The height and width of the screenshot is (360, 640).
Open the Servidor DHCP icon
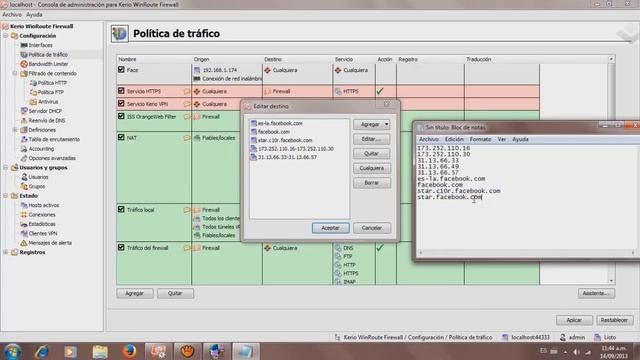[x=24, y=111]
